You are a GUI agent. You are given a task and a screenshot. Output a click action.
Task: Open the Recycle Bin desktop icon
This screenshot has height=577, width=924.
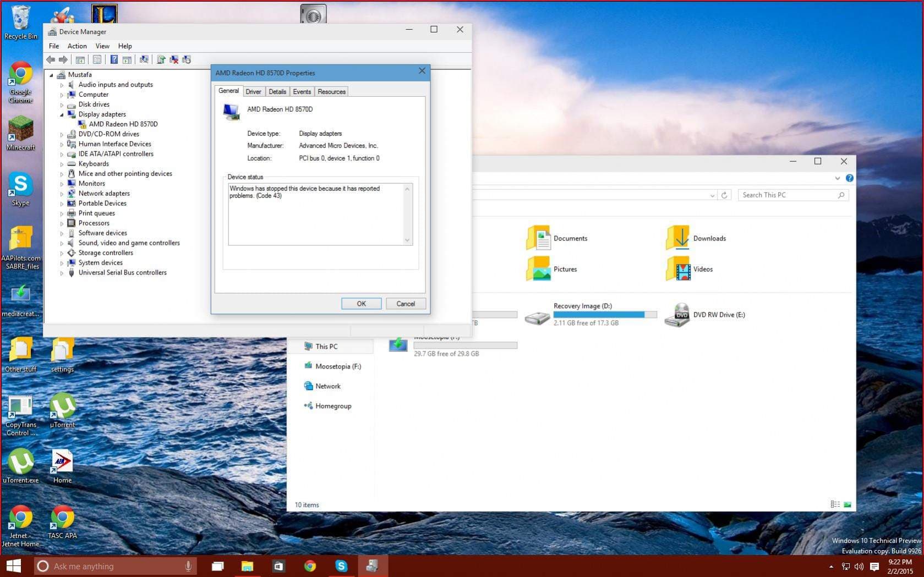click(x=20, y=23)
